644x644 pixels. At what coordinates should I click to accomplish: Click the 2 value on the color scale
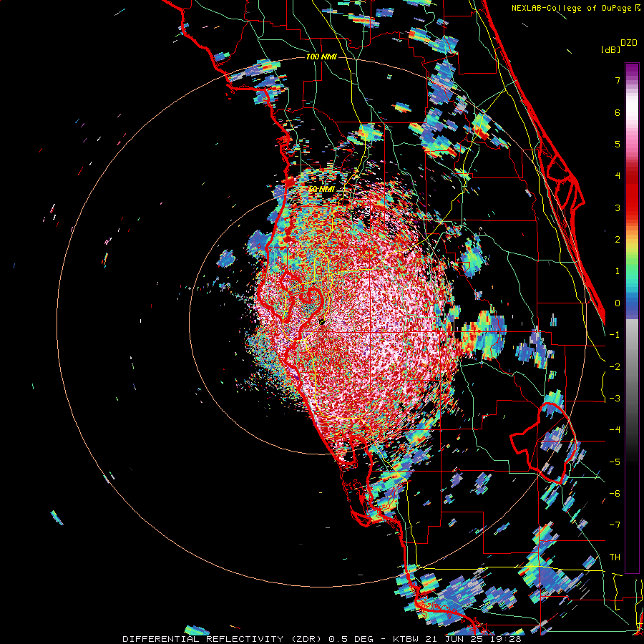(x=618, y=240)
